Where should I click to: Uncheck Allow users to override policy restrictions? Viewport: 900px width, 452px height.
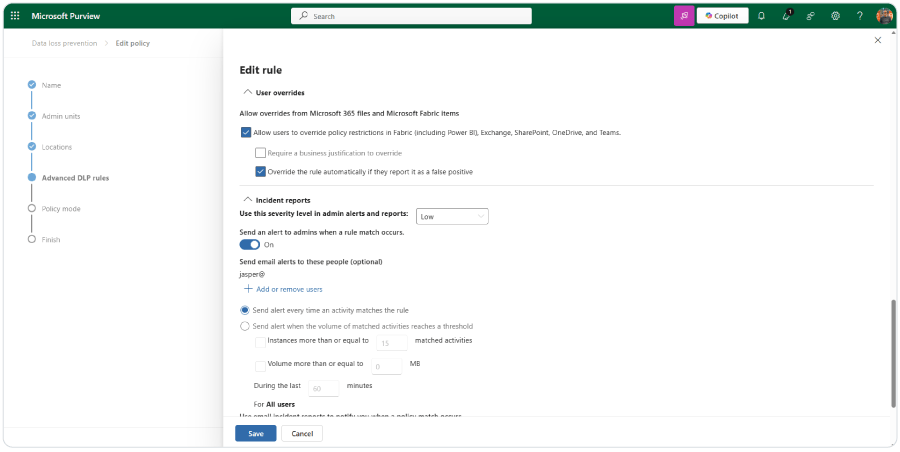click(246, 132)
